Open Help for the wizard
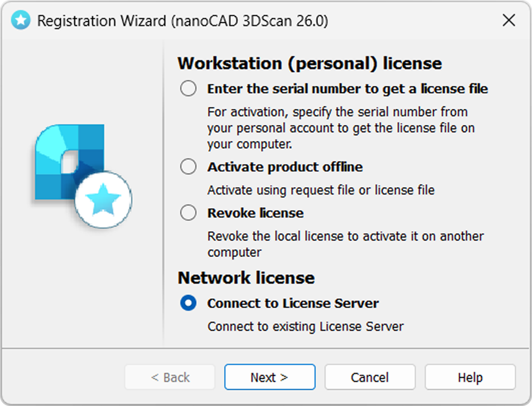This screenshot has height=406, width=532. click(470, 377)
